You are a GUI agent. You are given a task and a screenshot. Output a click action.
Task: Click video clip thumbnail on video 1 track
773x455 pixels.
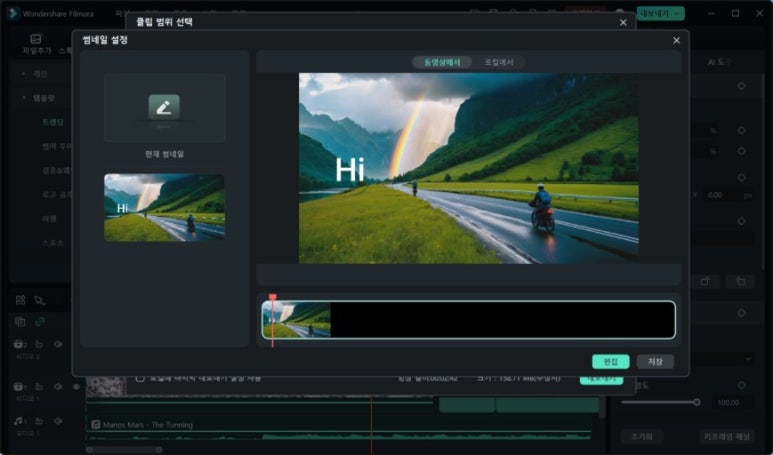[105, 387]
